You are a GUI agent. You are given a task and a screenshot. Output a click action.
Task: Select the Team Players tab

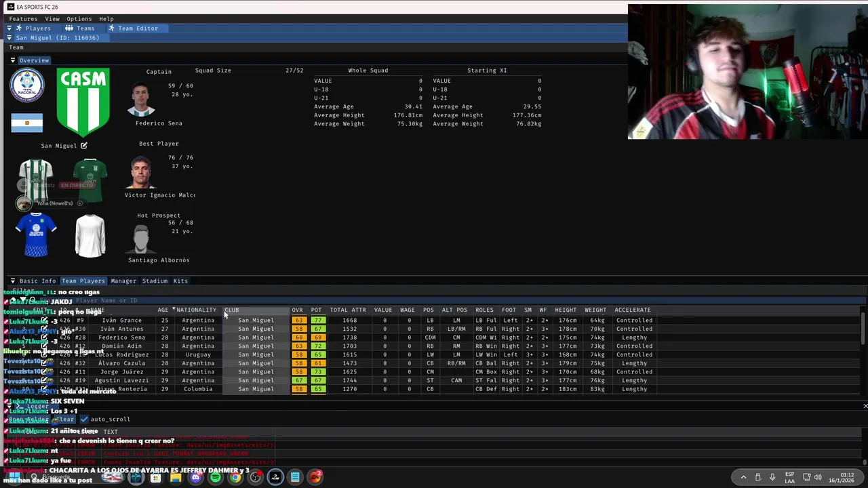83,281
